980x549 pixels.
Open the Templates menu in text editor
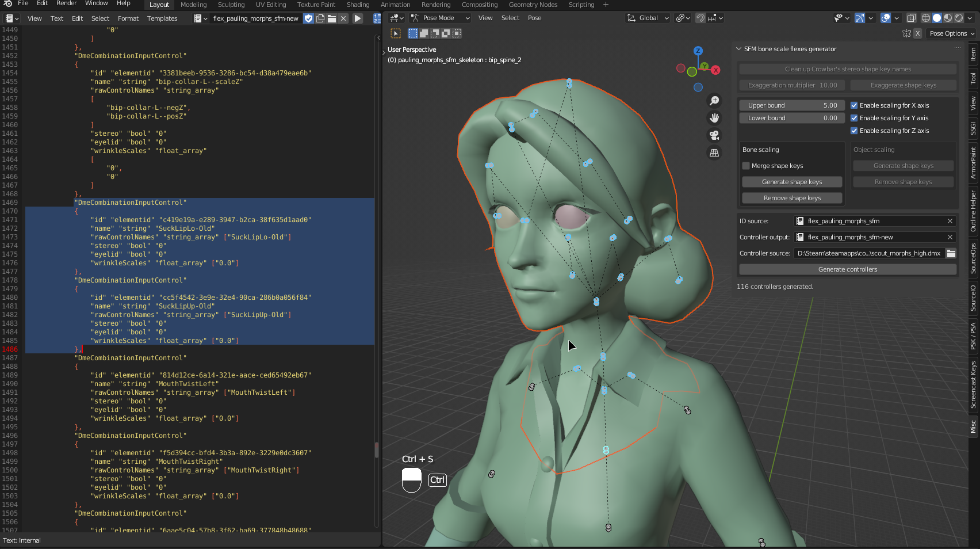tap(162, 18)
